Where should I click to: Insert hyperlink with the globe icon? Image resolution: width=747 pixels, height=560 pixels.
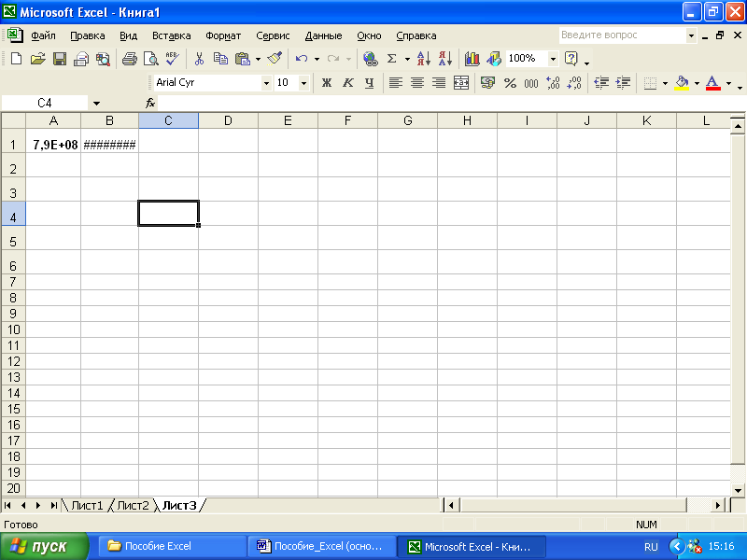[370, 59]
